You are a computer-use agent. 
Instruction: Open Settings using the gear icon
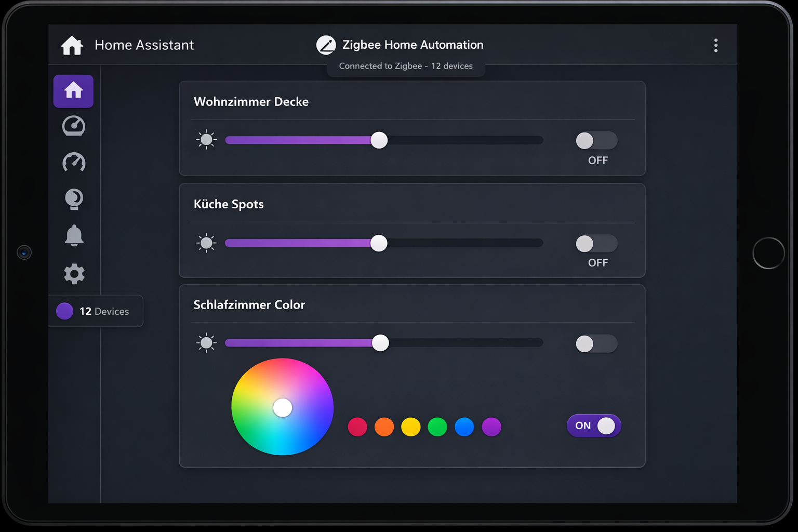(74, 274)
